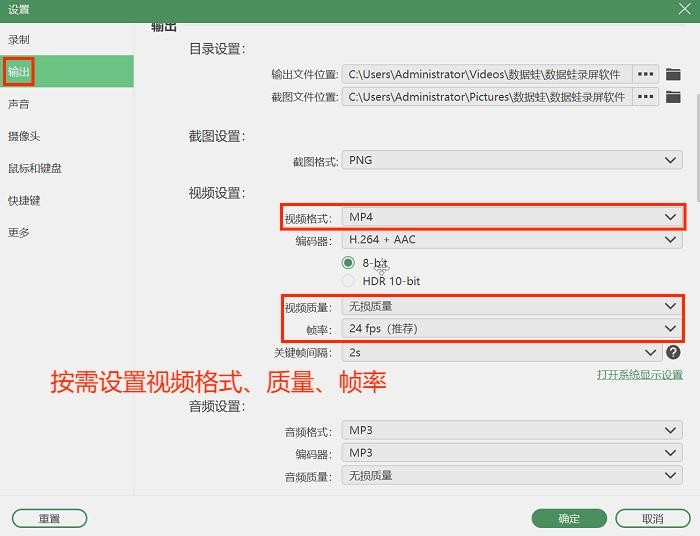Go to the 摄像头 settings section

[24, 136]
